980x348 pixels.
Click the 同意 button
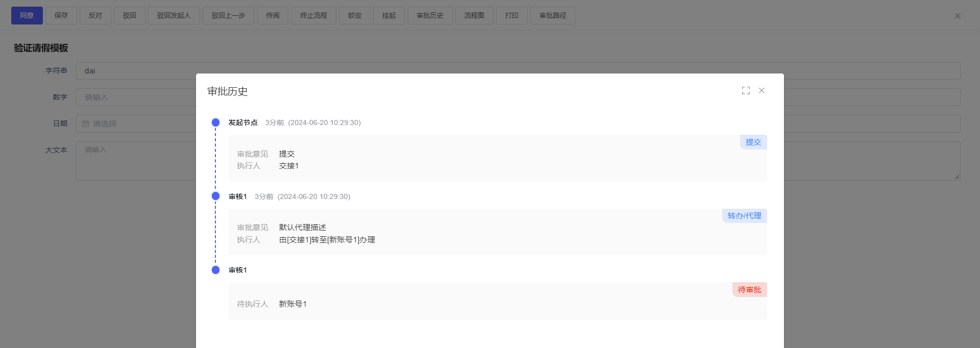(27, 15)
